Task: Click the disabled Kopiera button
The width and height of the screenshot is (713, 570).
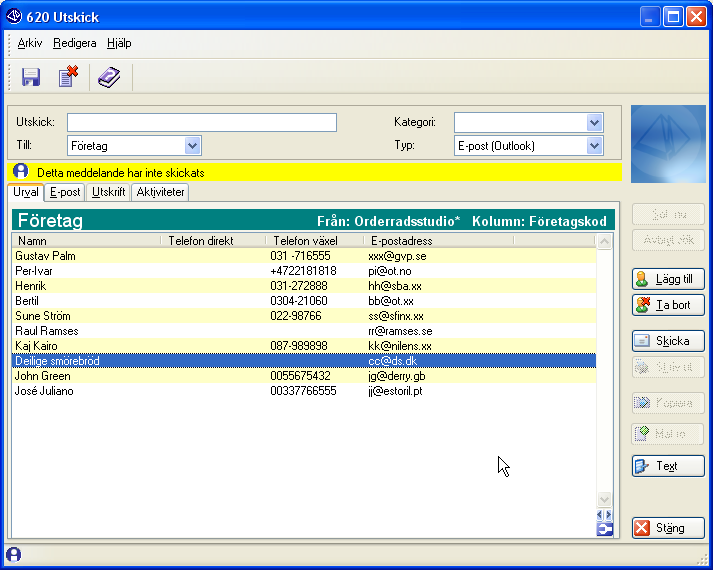Action: coord(668,403)
